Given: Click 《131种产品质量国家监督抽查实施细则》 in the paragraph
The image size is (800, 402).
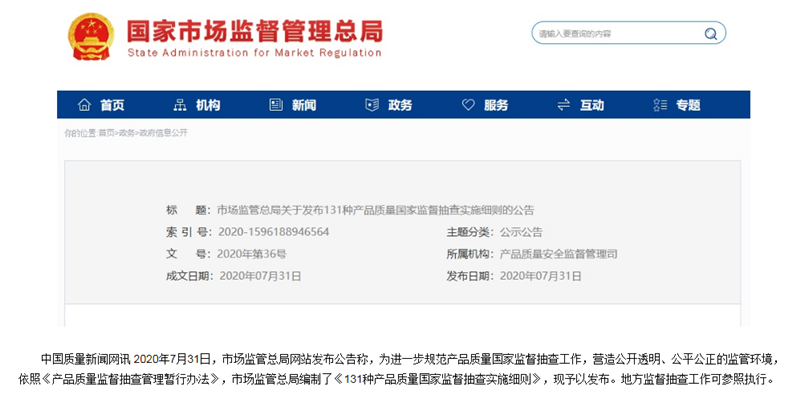Looking at the screenshot, I should pyautogui.click(x=441, y=380).
